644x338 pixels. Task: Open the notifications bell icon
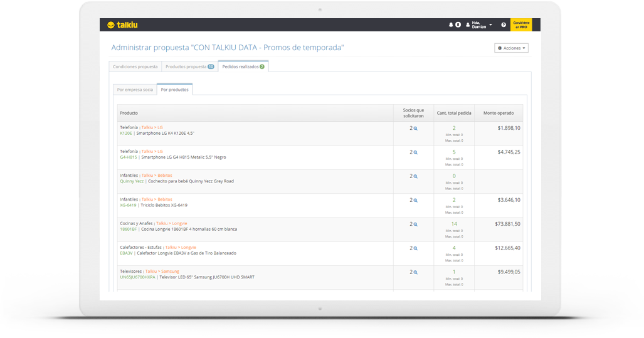(450, 25)
